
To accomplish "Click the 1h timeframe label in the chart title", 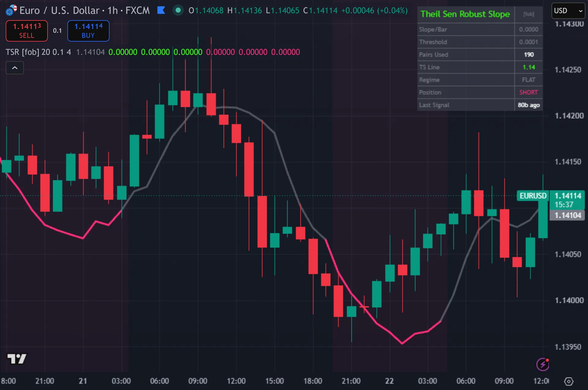I will coord(112,10).
